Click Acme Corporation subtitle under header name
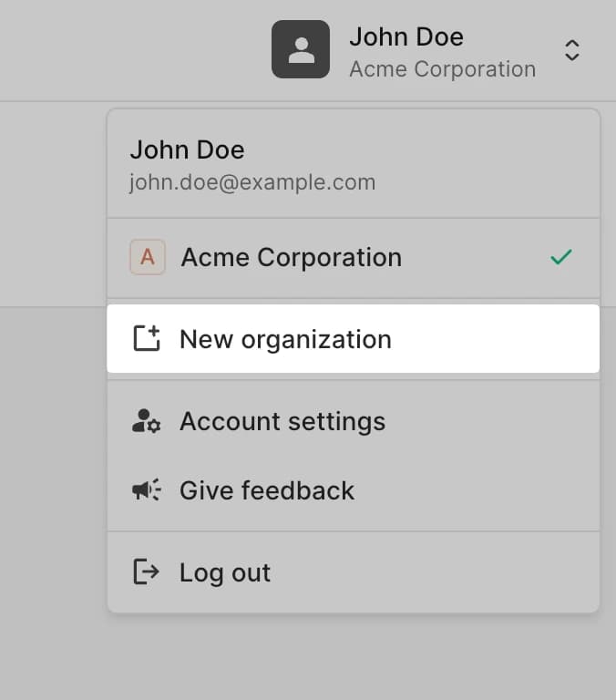Viewport: 616px width, 700px height. point(442,69)
